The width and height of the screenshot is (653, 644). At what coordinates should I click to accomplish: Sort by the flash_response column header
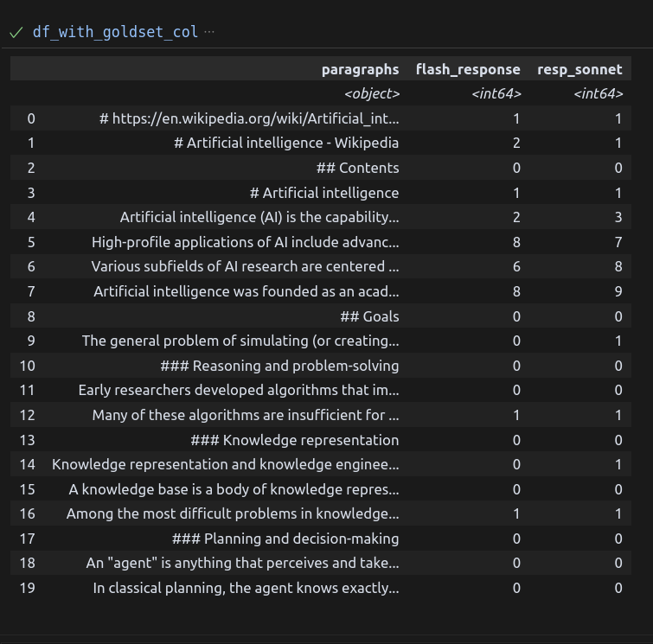[468, 69]
